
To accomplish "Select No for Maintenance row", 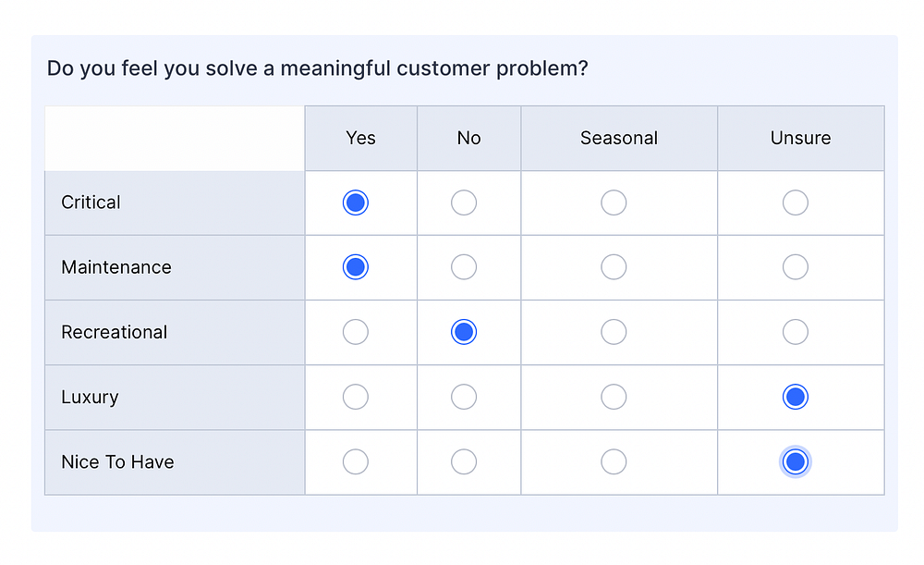I will click(x=464, y=267).
